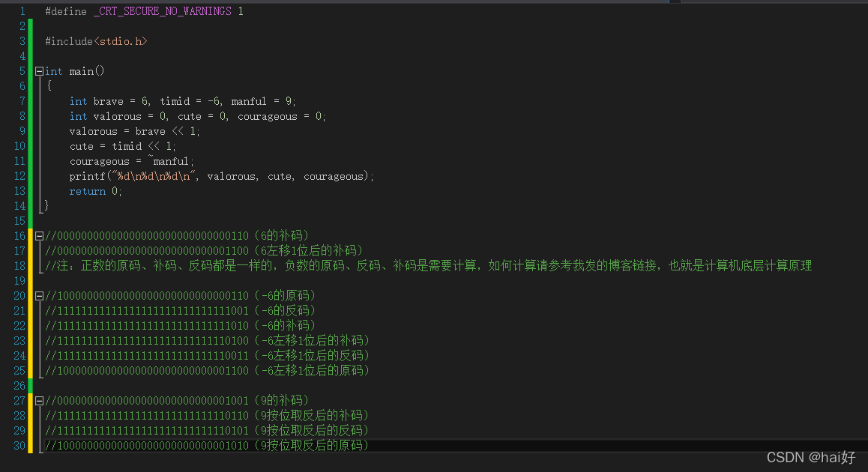
Task: Click 9按位取反后的反码 comment on line 29
Action: (x=312, y=430)
